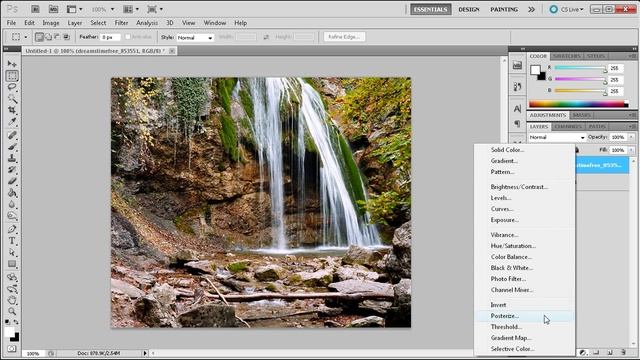Select the Rectangular Marquee tool in toolbox
Image resolution: width=640 pixels, height=360 pixels.
pos(12,76)
